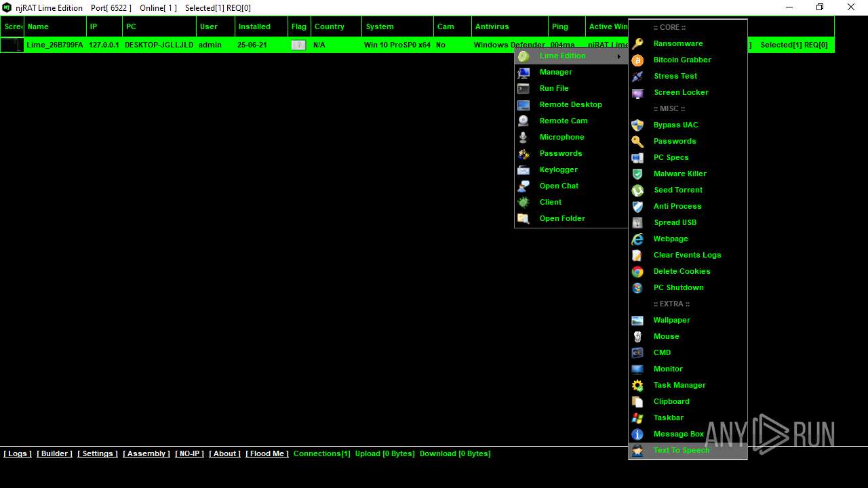This screenshot has width=868, height=488.
Task: Click the Stress Test icon
Action: tap(637, 76)
